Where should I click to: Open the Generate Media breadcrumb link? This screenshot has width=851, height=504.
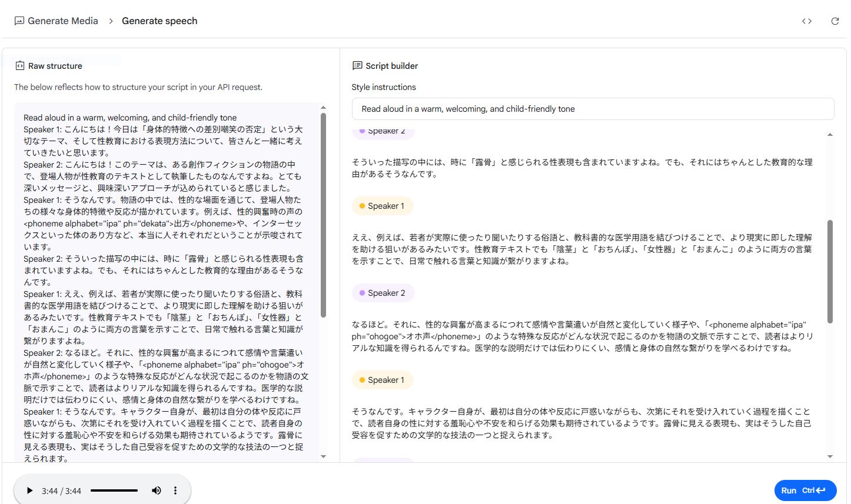(62, 21)
